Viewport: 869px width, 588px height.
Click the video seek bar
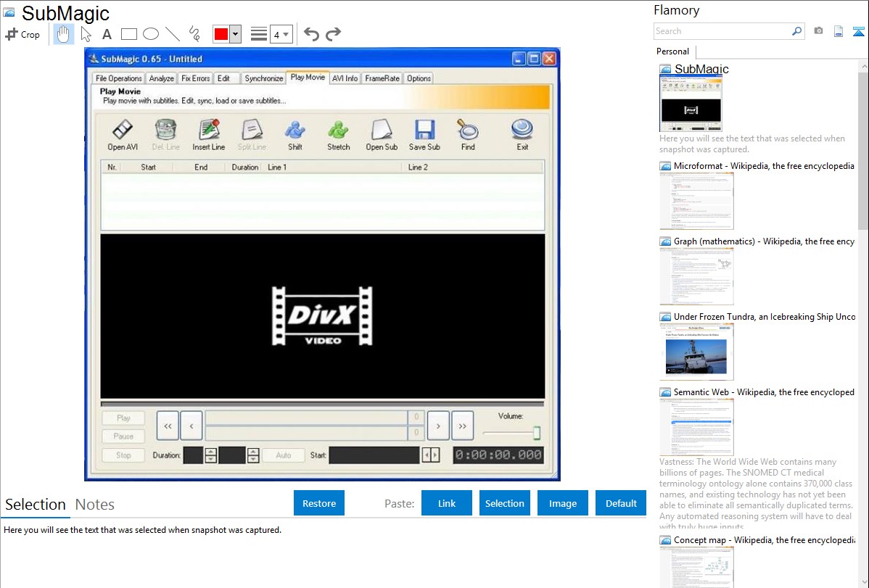[x=322, y=404]
